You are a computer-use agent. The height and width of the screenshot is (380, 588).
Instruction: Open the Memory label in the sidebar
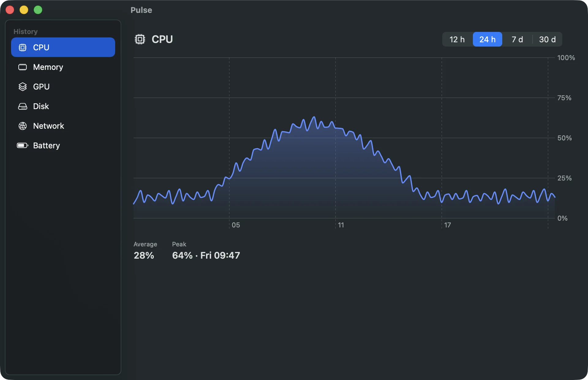[x=48, y=67]
